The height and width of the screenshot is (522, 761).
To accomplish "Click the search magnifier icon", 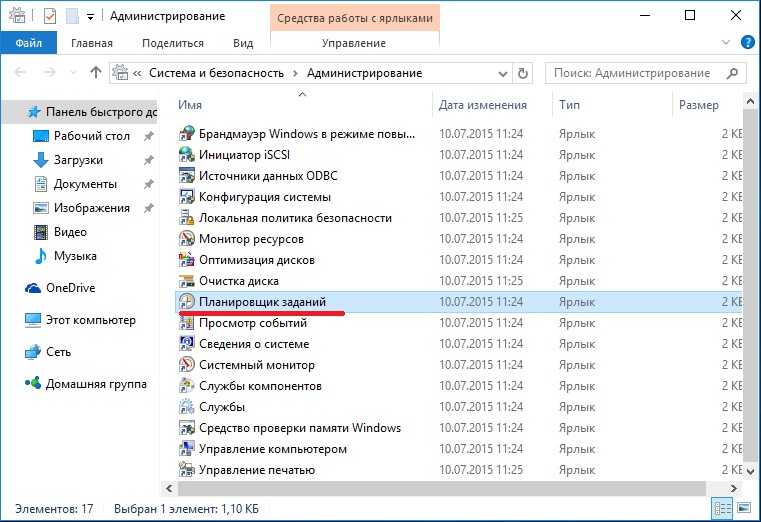I will tap(732, 73).
